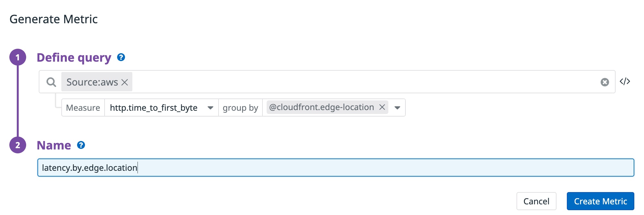The height and width of the screenshot is (215, 644).
Task: Open the http.time_to_first_byte measure dropdown
Action: click(210, 108)
